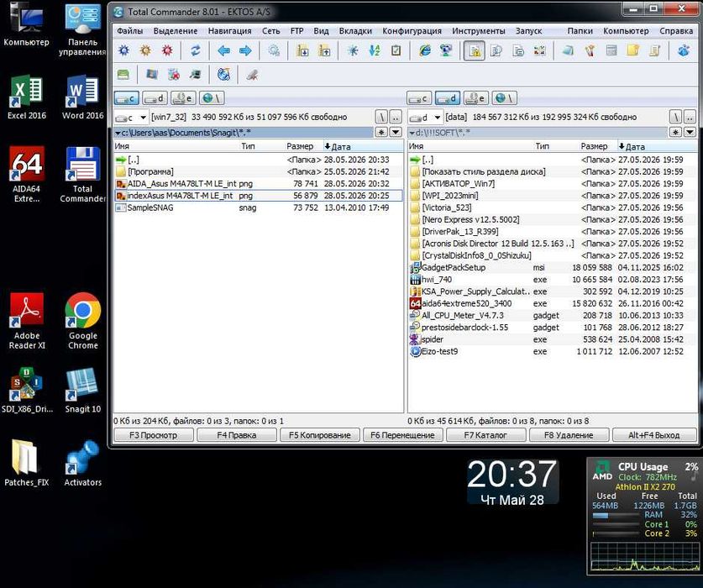The width and height of the screenshot is (703, 588).
Task: Sort left panel by Дата column
Action: coord(362,146)
